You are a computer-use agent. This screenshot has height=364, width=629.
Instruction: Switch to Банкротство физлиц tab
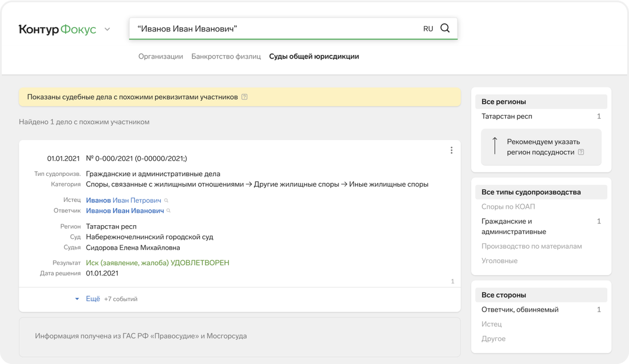point(226,57)
